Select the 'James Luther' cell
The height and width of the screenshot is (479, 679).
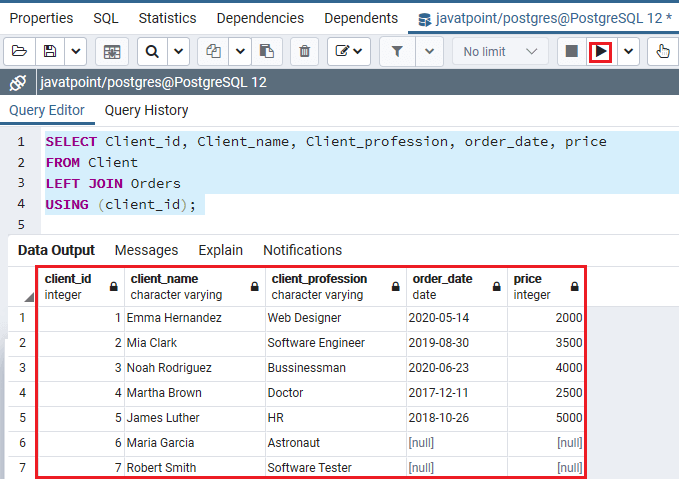pos(195,418)
